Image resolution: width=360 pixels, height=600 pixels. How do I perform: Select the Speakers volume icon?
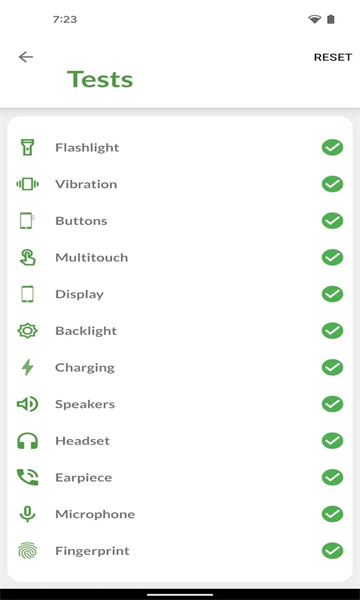(28, 404)
